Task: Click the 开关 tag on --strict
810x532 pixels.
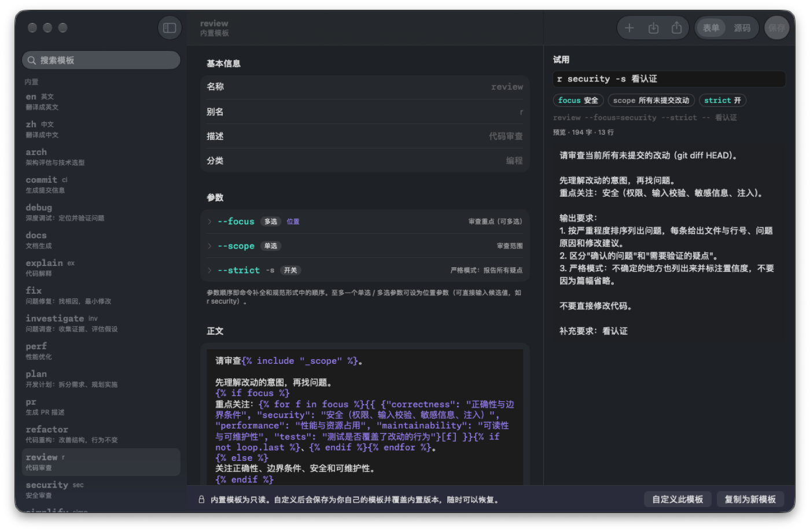Action: pos(290,270)
